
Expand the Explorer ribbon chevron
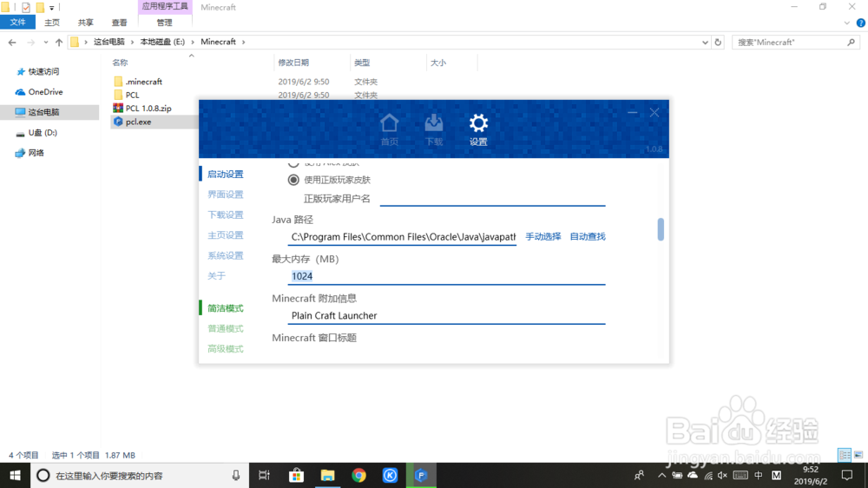click(x=847, y=23)
